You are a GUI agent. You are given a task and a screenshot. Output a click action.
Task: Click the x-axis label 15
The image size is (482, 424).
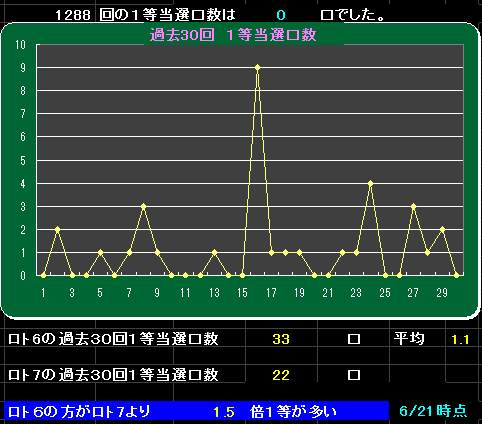coord(242,293)
